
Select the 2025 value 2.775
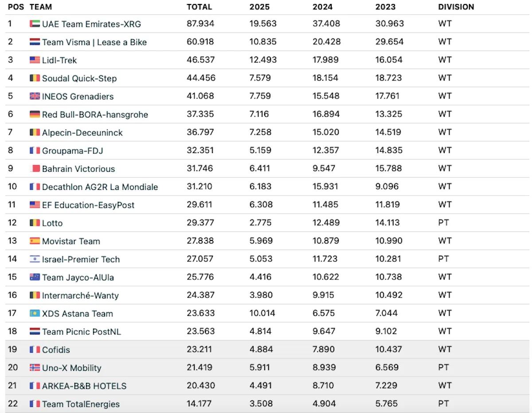click(261, 223)
